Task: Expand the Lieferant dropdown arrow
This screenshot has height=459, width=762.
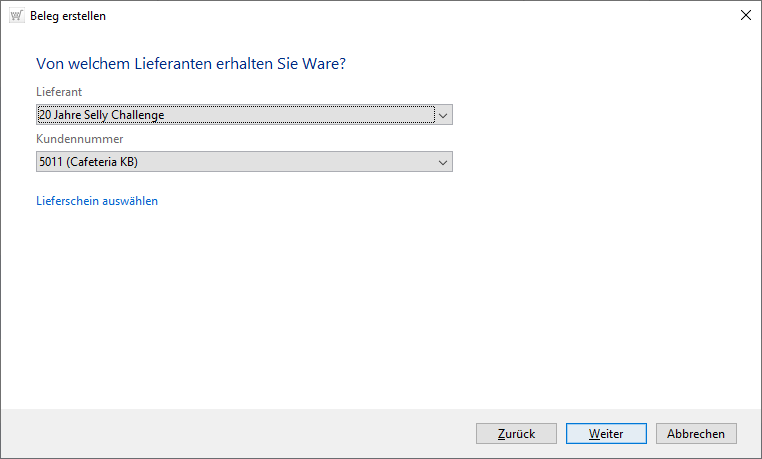Action: tap(444, 114)
